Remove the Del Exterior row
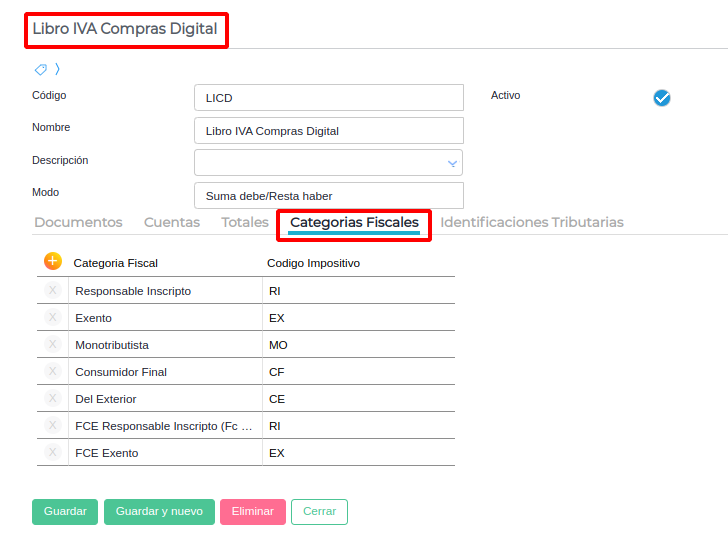 tap(53, 399)
